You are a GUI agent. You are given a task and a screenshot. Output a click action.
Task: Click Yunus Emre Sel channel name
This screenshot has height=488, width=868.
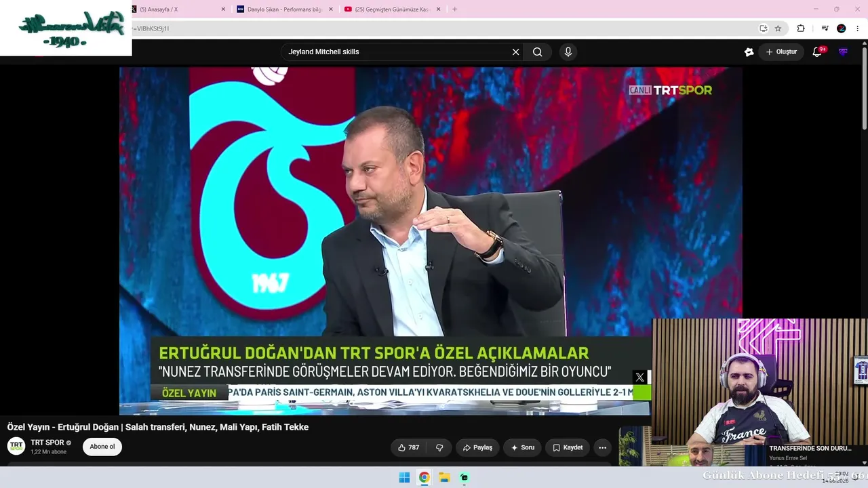coord(788,458)
